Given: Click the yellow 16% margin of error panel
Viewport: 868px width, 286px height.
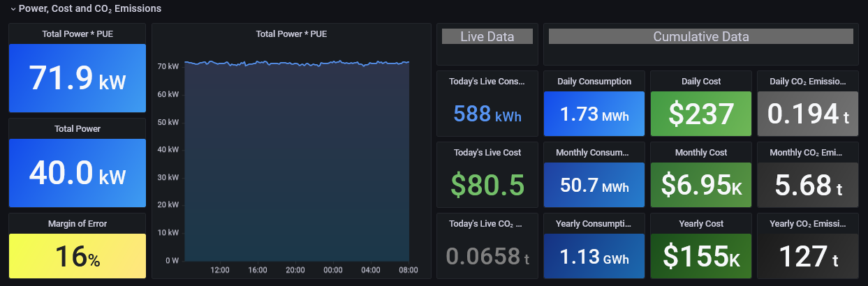Looking at the screenshot, I should click(x=77, y=256).
